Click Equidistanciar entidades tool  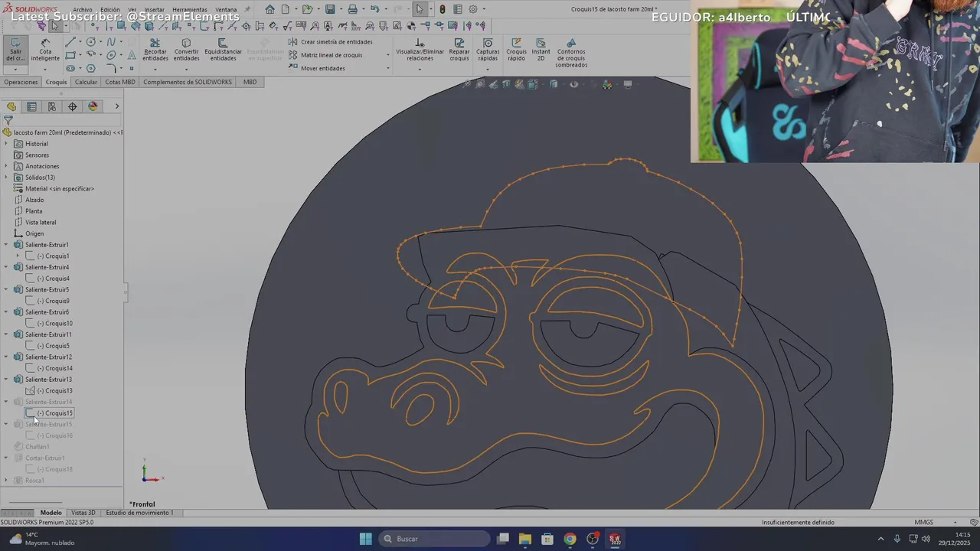[223, 51]
